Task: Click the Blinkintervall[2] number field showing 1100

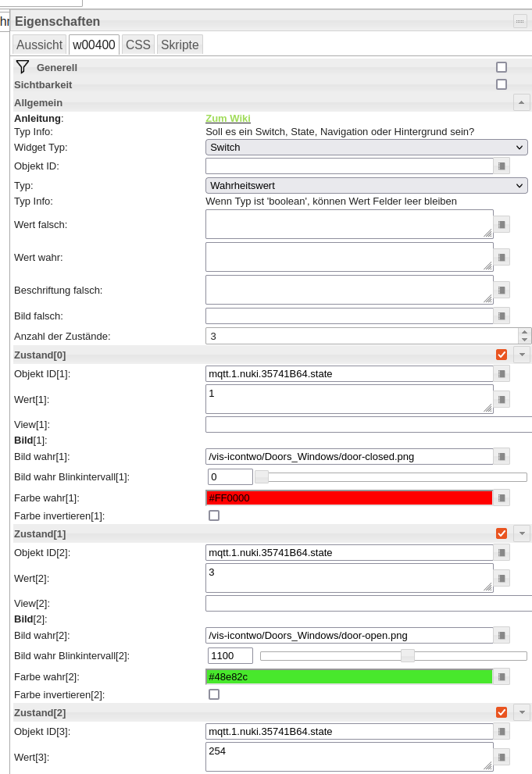Action: pyautogui.click(x=230, y=655)
